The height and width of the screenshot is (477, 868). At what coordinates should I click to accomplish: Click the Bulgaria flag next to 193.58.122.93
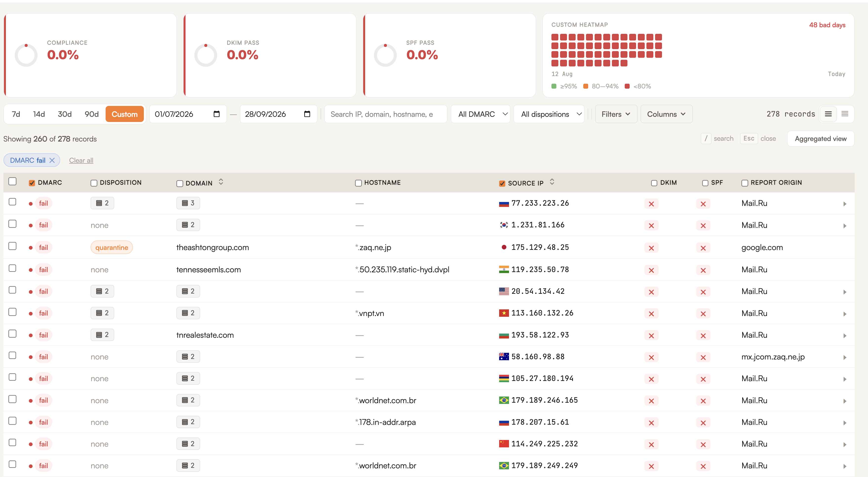coord(504,335)
